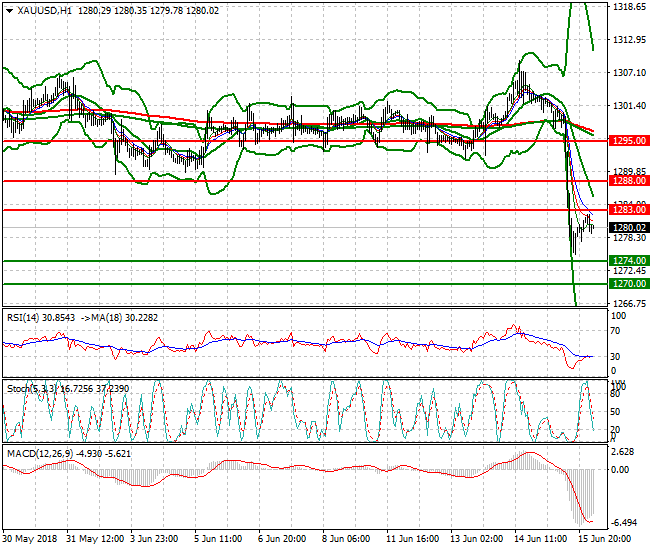This screenshot has height=550, width=650.
Task: Click the 1301.40 value on price scale
Action: [x=629, y=105]
